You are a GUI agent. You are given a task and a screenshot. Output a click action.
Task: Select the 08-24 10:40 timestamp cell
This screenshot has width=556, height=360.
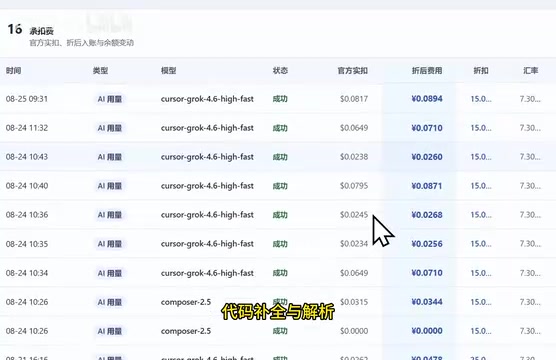27,186
